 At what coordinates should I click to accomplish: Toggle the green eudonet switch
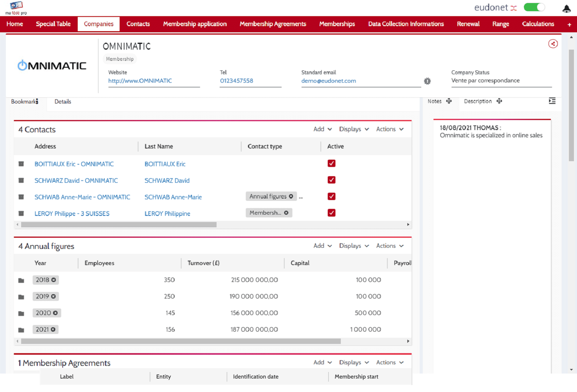tap(534, 7)
